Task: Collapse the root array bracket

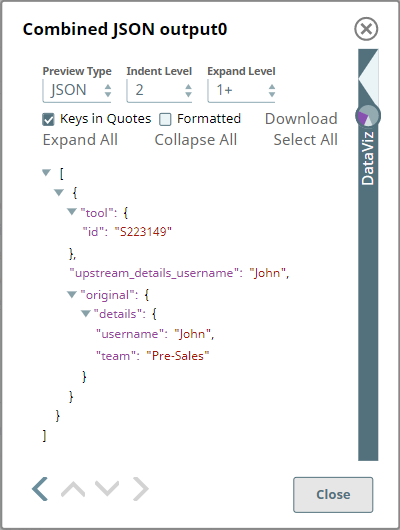Action: [x=46, y=173]
